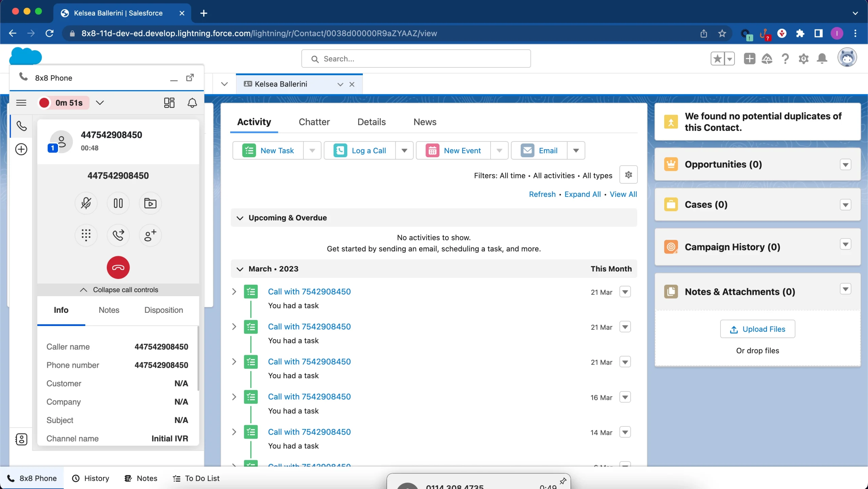Open Salesforce Setup gear

[804, 59]
